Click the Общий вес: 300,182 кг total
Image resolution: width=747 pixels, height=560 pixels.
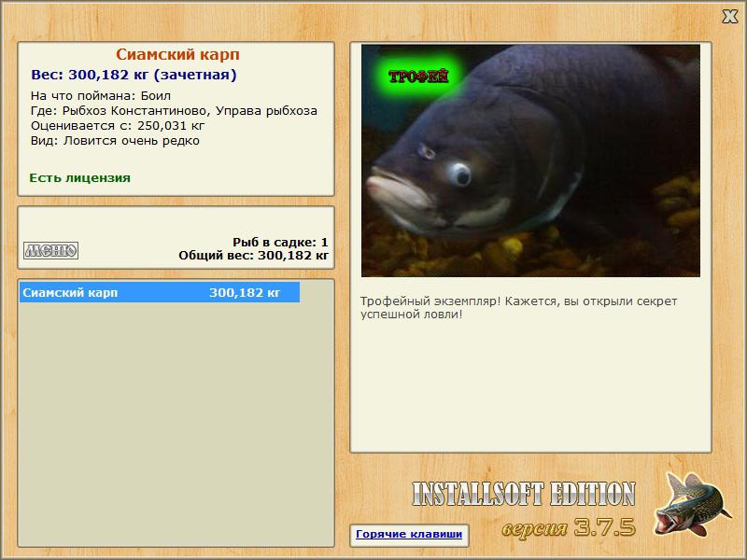click(x=253, y=255)
